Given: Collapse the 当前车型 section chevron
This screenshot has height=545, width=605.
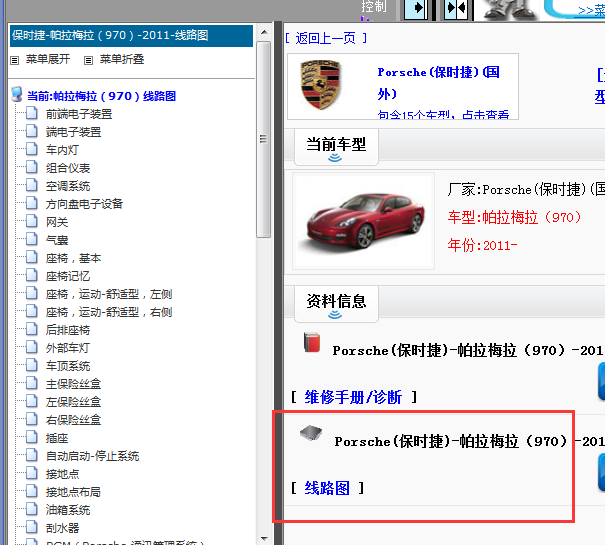Looking at the screenshot, I should [x=335, y=157].
